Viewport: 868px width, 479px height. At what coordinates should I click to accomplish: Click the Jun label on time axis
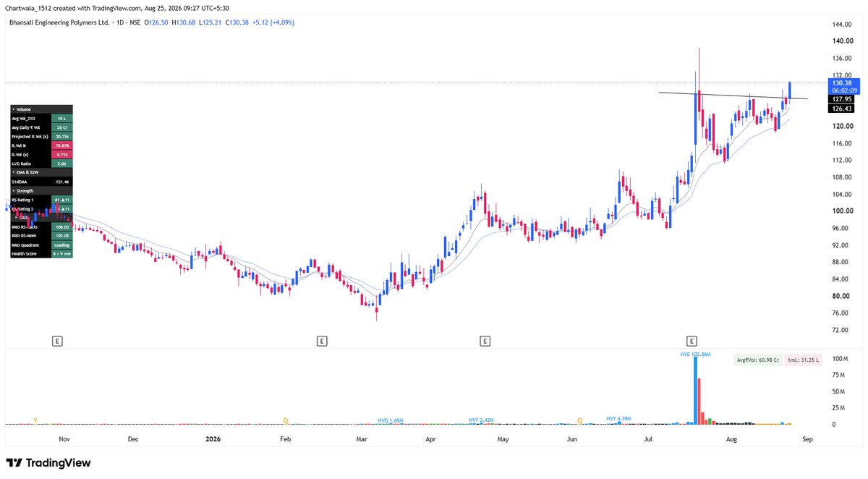click(572, 439)
